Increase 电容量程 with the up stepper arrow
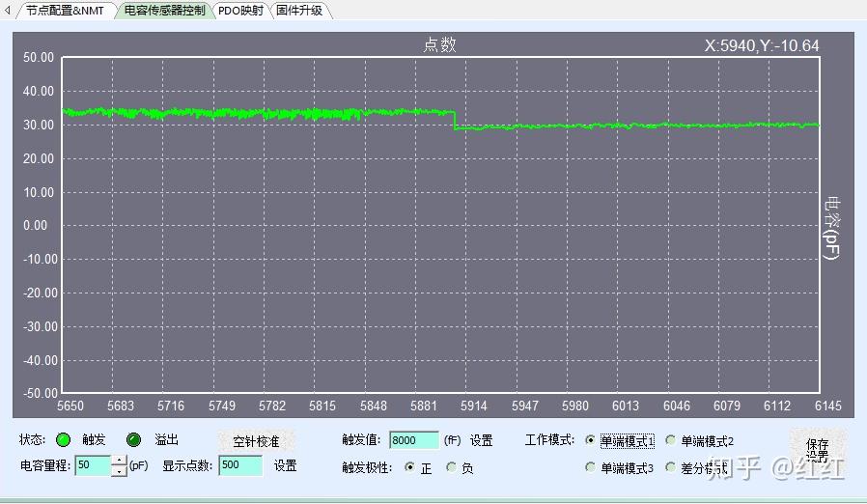The image size is (867, 504). click(119, 461)
